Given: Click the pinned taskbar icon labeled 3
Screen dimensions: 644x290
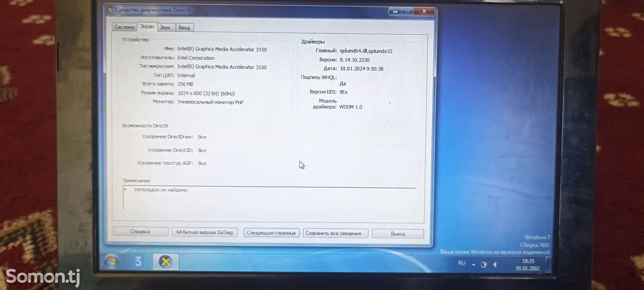Looking at the screenshot, I should pos(138,262).
